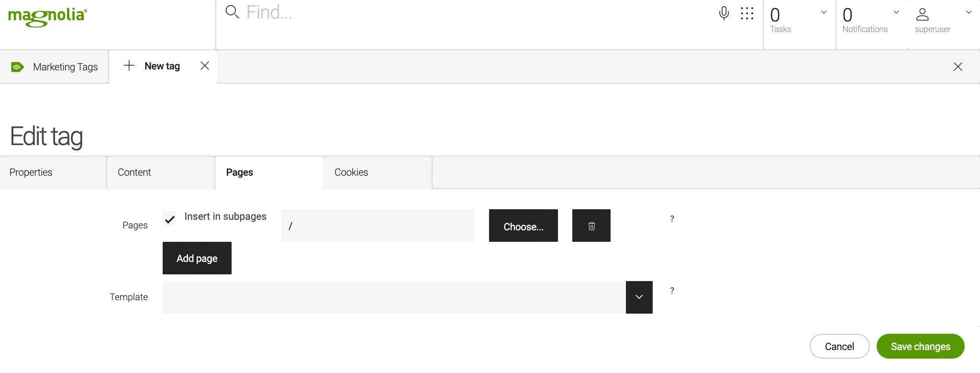Open the app launcher grid
Viewport: 980px width, 373px height.
click(747, 13)
